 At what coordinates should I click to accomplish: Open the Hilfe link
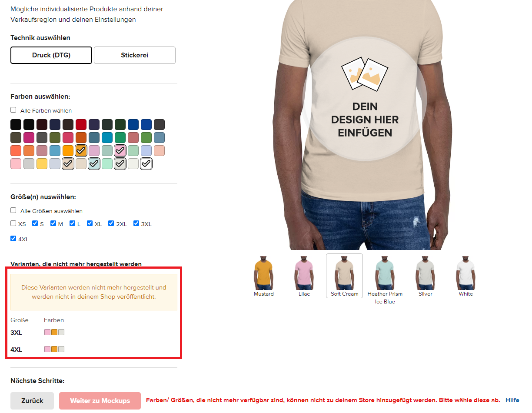[x=512, y=400]
